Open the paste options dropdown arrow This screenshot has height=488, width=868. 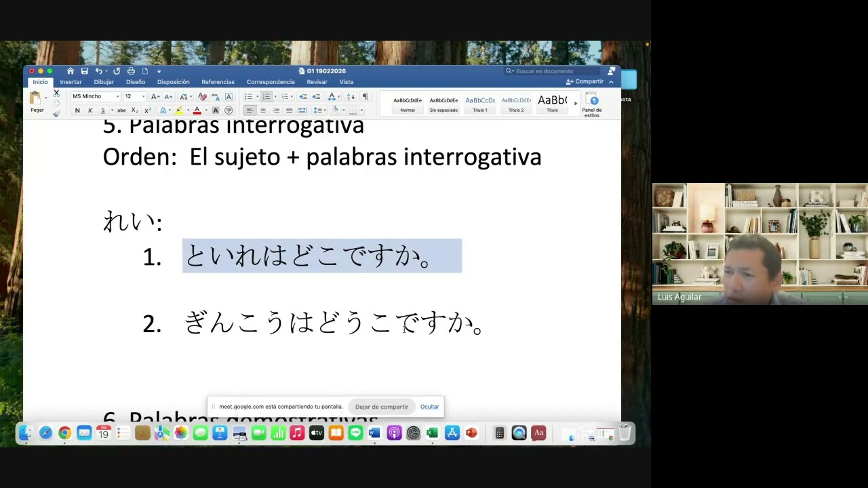coord(45,98)
